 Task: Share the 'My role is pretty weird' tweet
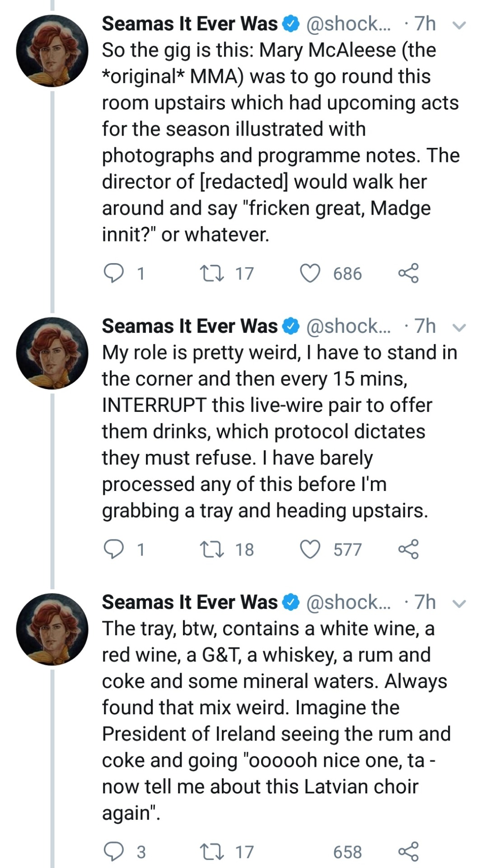(408, 549)
